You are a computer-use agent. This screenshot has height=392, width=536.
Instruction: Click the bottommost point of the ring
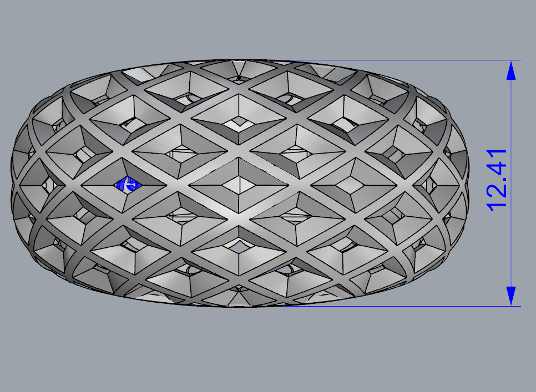[240, 306]
